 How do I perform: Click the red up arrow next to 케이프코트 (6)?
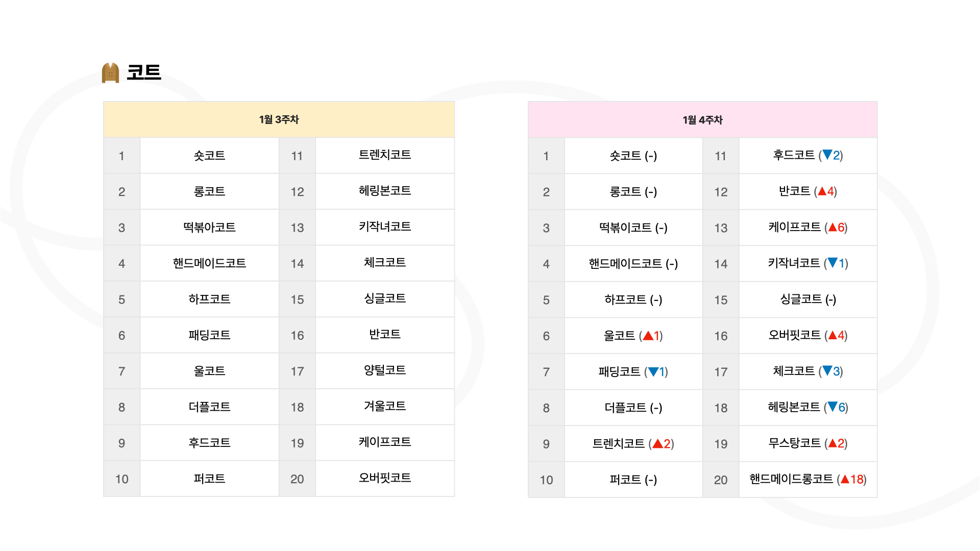[x=832, y=227]
